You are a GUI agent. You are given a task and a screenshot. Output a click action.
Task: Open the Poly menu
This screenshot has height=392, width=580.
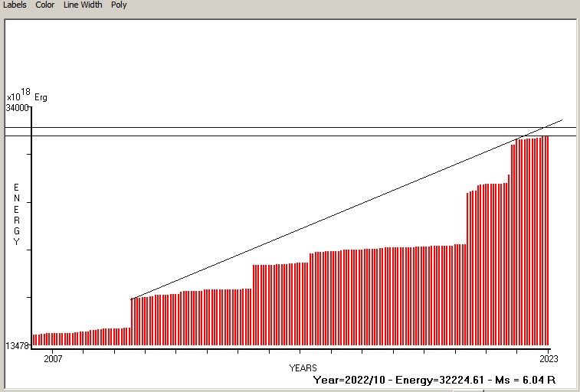tap(119, 5)
